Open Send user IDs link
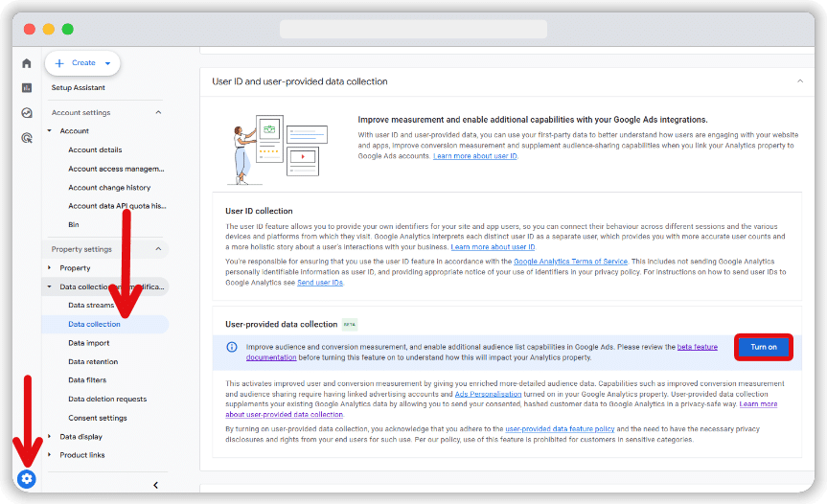The width and height of the screenshot is (827, 504). (320, 283)
